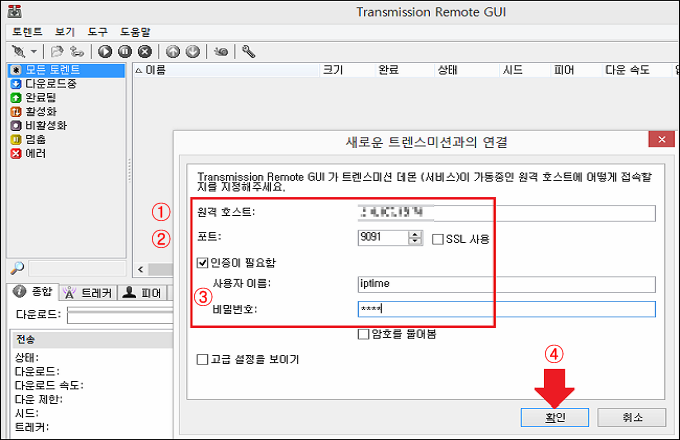Click the 다운로드 progress bar
The width and height of the screenshot is (680, 440).
120,315
